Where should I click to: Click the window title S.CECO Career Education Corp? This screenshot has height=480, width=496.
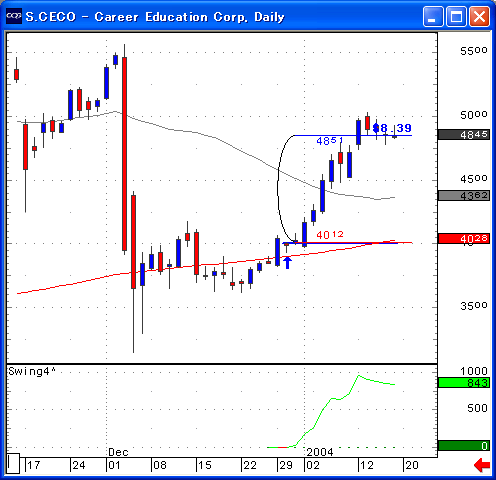click(155, 17)
